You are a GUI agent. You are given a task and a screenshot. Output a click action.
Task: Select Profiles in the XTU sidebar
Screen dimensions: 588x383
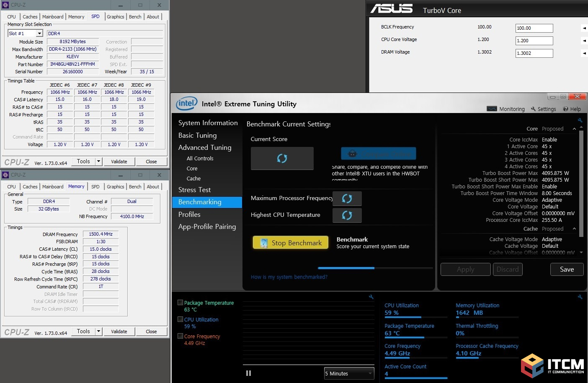(x=189, y=215)
